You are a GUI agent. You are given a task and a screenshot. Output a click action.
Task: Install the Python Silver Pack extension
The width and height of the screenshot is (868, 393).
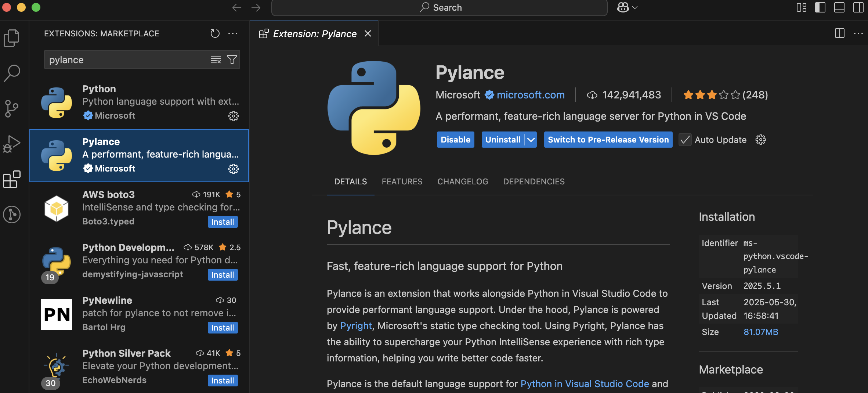(x=223, y=381)
